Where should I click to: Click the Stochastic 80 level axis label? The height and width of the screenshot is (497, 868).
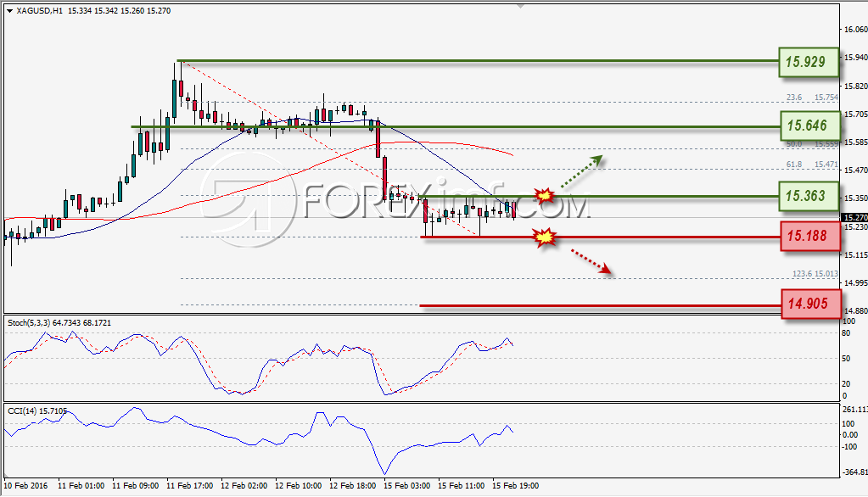(846, 333)
